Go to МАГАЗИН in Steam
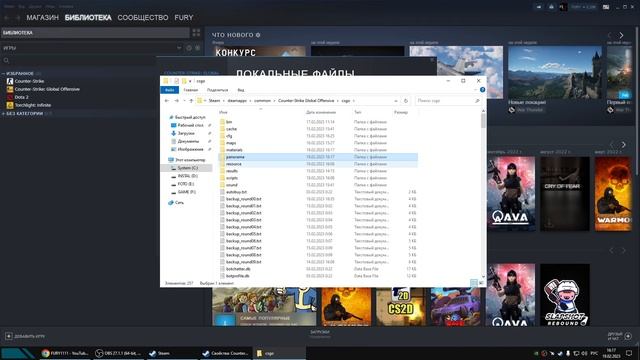Image resolution: width=640 pixels, height=360 pixels. click(x=42, y=18)
